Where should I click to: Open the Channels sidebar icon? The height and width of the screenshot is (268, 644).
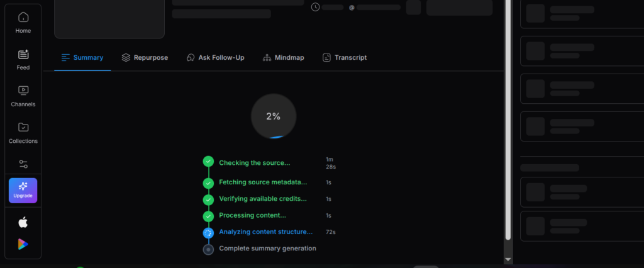click(23, 91)
